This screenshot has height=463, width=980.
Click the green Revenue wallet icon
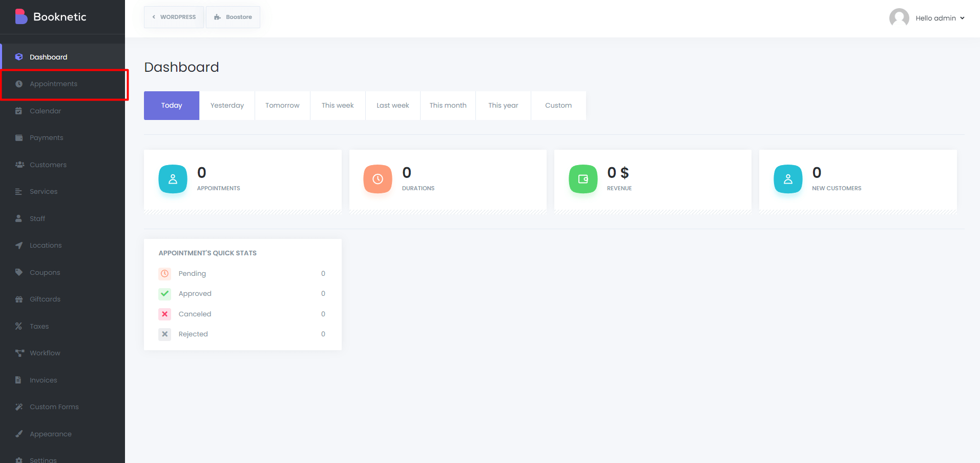pos(583,179)
